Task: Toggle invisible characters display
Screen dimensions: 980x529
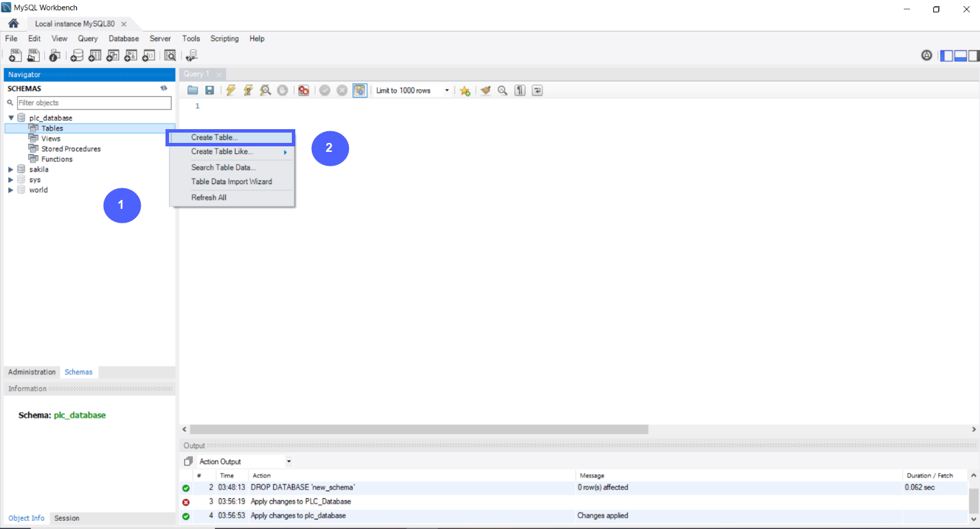Action: point(520,90)
